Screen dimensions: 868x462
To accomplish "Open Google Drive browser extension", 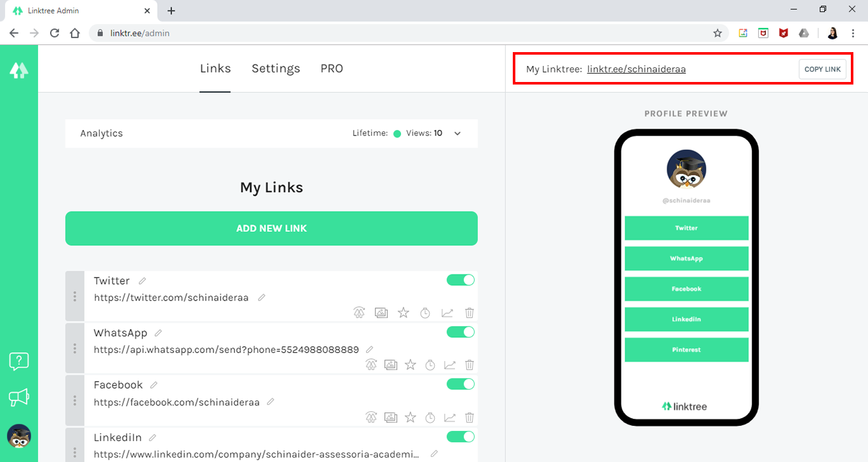I will click(x=804, y=33).
